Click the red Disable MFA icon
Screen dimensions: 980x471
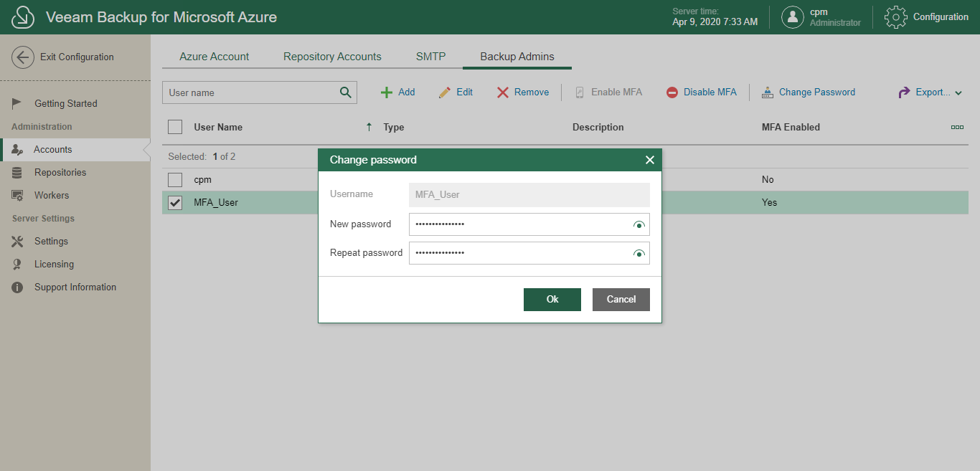click(672, 92)
